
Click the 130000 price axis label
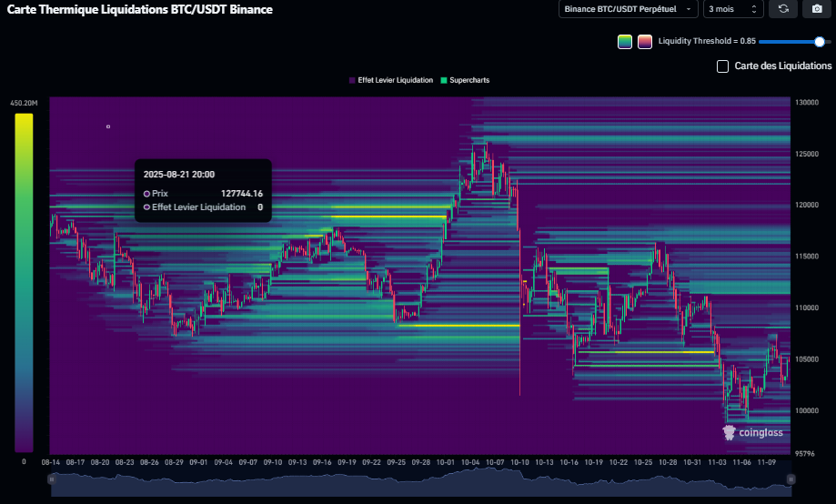pos(807,103)
